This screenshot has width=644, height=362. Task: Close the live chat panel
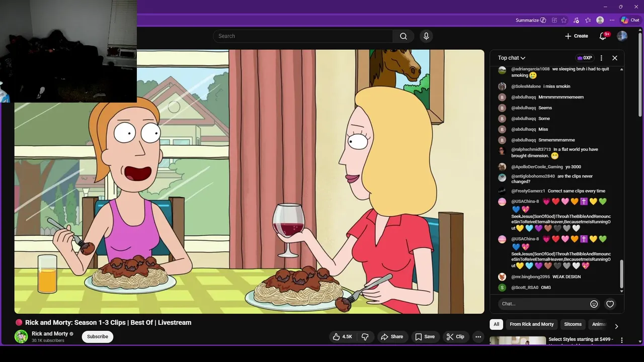coord(615,58)
